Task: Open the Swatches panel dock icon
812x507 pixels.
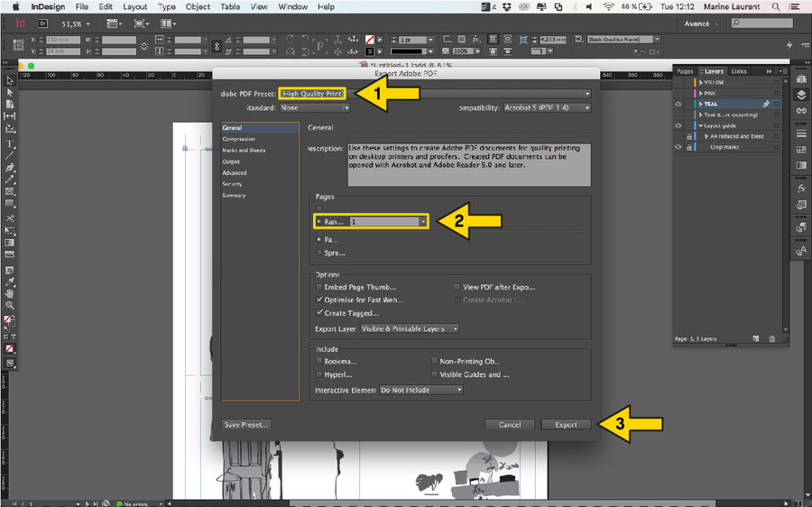Action: tap(801, 150)
